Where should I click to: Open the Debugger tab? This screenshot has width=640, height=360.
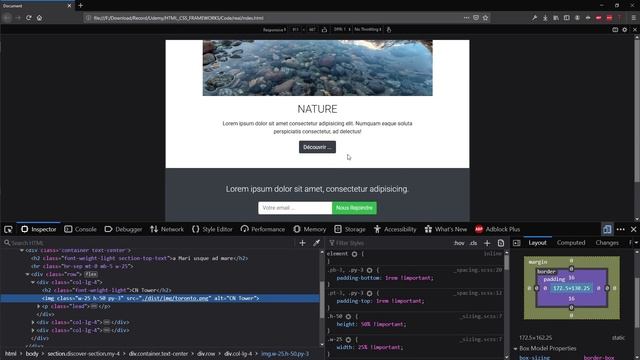click(x=123, y=229)
